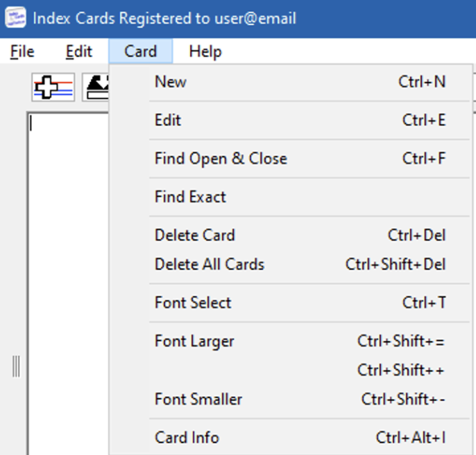Select Card Info menu entry
The image size is (476, 455).
point(291,438)
